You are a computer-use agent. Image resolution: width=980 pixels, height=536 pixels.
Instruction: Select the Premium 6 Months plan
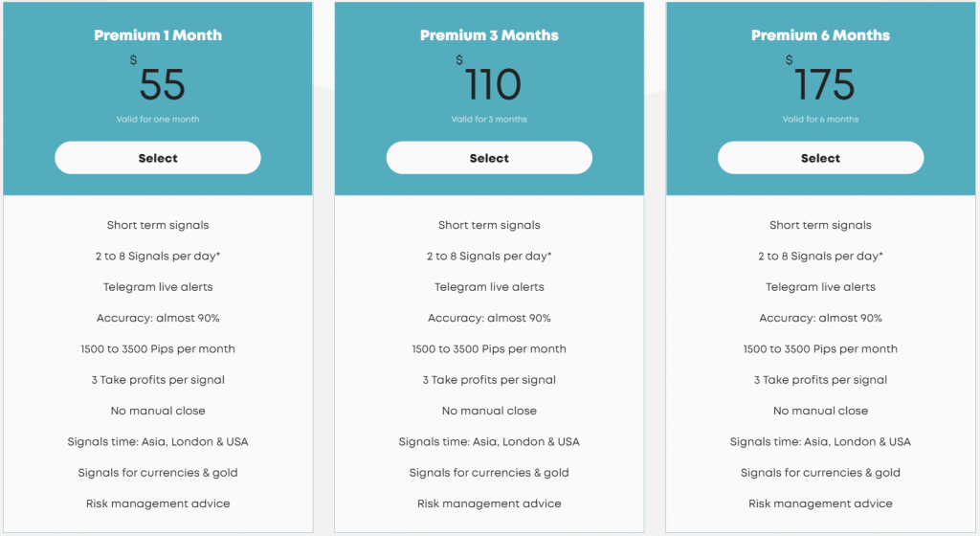click(x=820, y=157)
